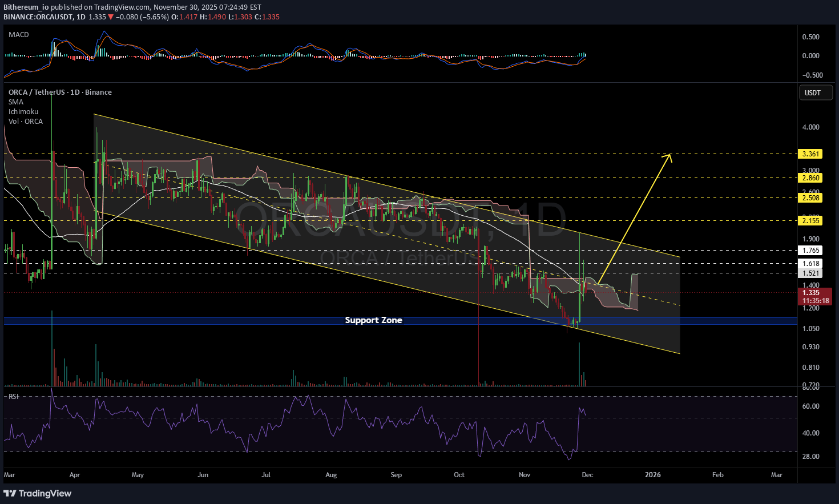This screenshot has height=504, width=839.
Task: Click the 2.860 price level label
Action: click(810, 178)
